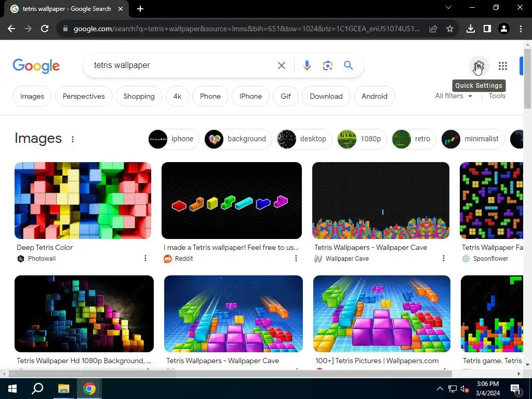Click the muted volume tray icon
Screen dimensions: 532x399
tap(465, 389)
